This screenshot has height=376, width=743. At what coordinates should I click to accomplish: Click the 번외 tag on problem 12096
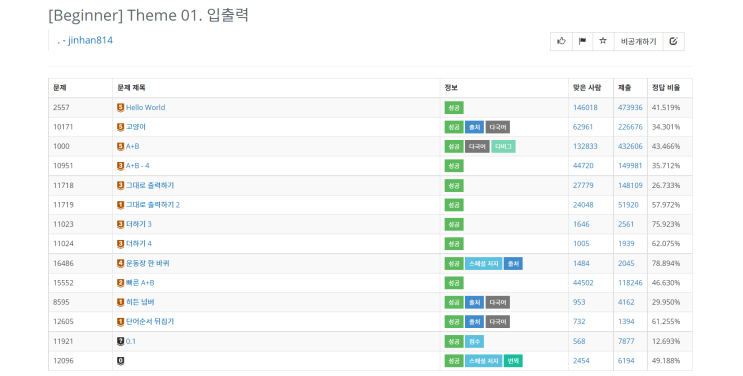(x=513, y=361)
